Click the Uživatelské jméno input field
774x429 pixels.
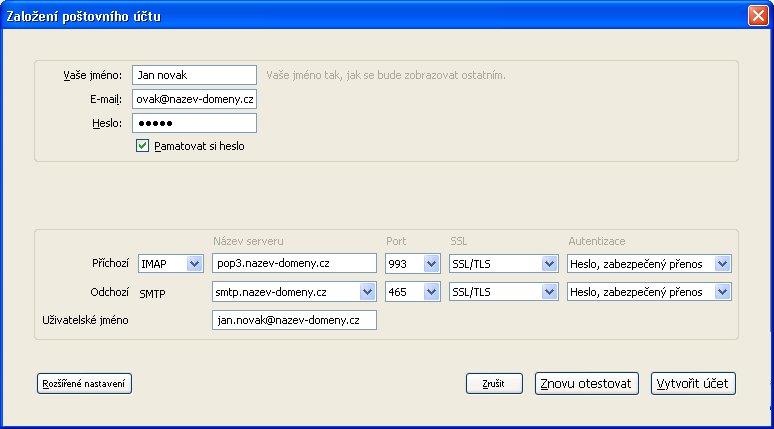[x=294, y=320]
